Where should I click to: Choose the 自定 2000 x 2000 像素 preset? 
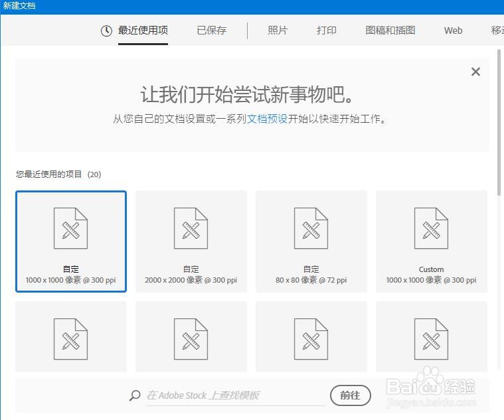pos(191,242)
